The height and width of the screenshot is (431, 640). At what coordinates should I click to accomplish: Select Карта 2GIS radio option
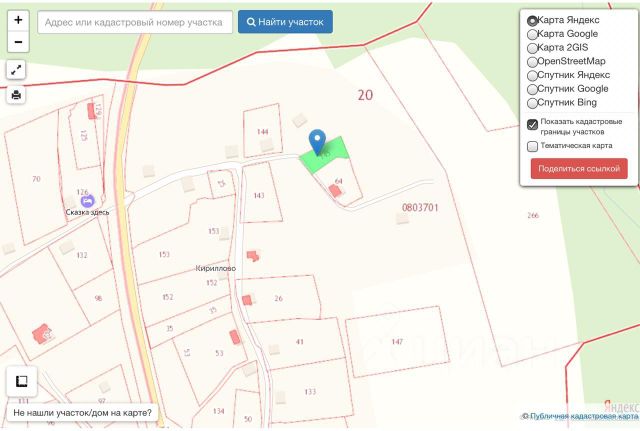pos(532,48)
